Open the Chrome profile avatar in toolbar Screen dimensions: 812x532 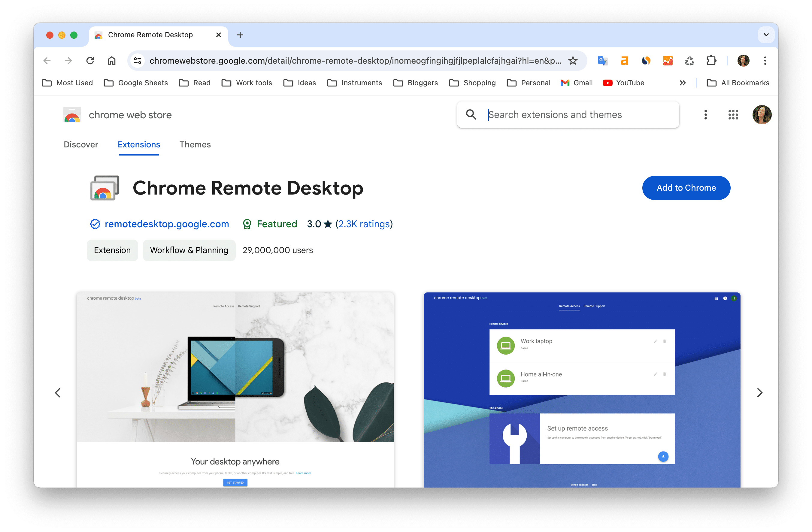click(744, 61)
